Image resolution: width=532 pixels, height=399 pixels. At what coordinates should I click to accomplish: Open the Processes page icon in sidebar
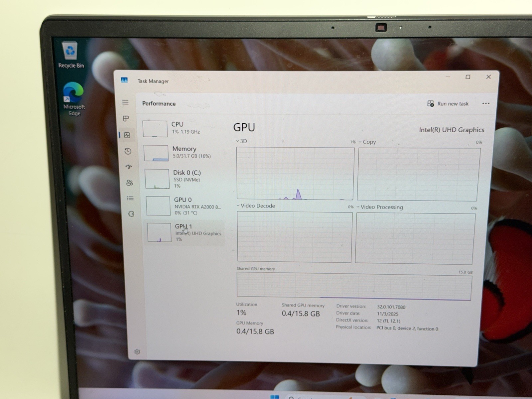click(x=126, y=119)
